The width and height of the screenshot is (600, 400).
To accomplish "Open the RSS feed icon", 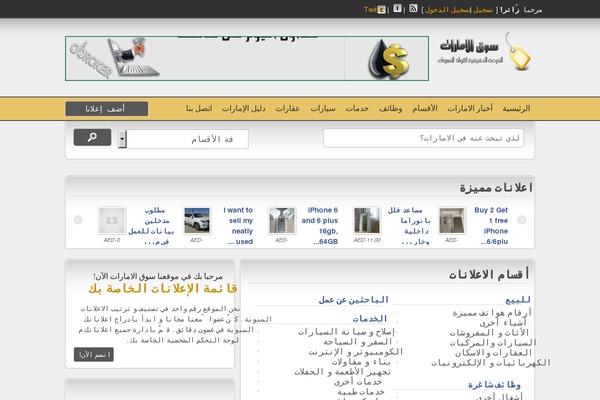I will pos(413,8).
